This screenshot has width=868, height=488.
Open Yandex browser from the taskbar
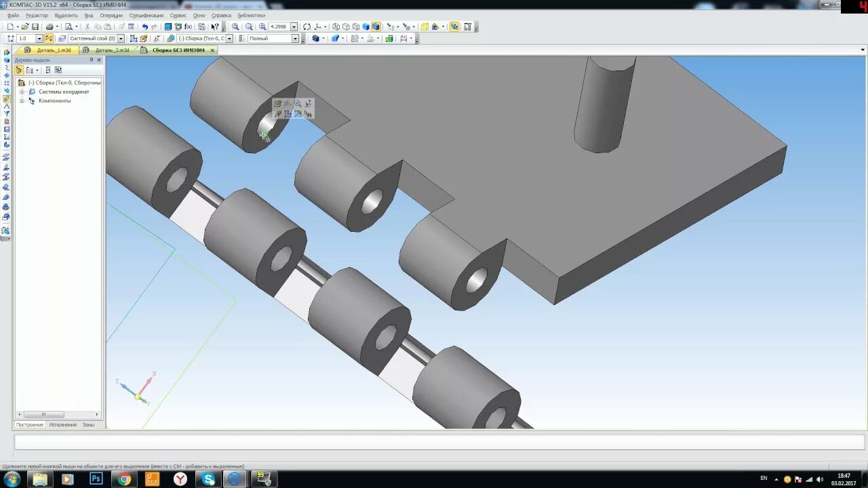180,479
